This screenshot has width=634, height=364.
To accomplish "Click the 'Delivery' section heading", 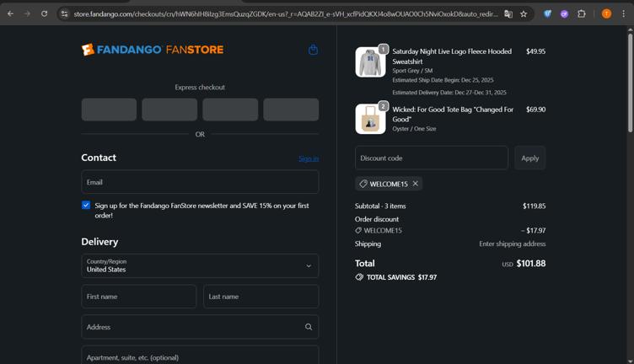I will [99, 242].
